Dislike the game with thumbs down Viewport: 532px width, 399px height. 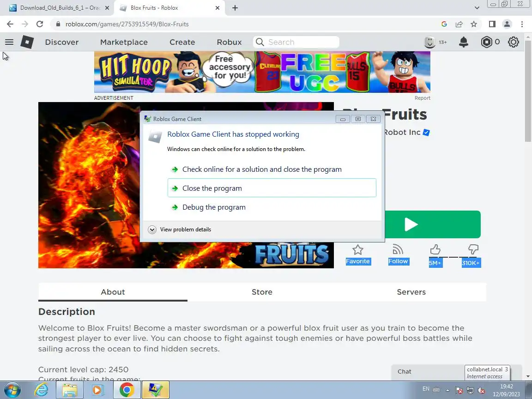click(x=473, y=250)
